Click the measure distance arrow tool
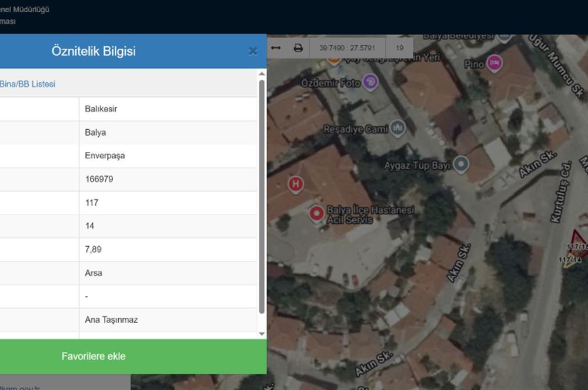 click(x=276, y=48)
